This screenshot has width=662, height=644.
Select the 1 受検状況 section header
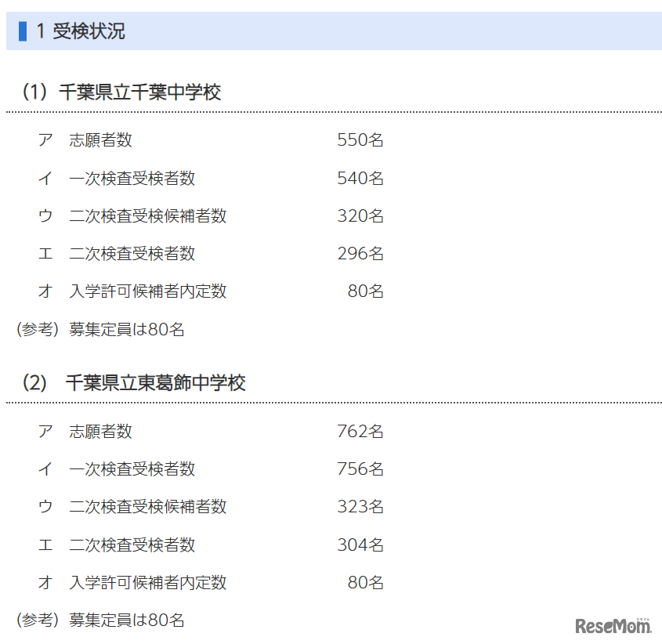(81, 31)
